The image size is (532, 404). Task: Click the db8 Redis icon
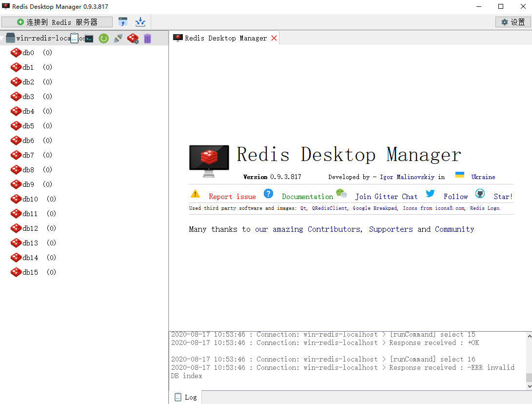point(16,169)
